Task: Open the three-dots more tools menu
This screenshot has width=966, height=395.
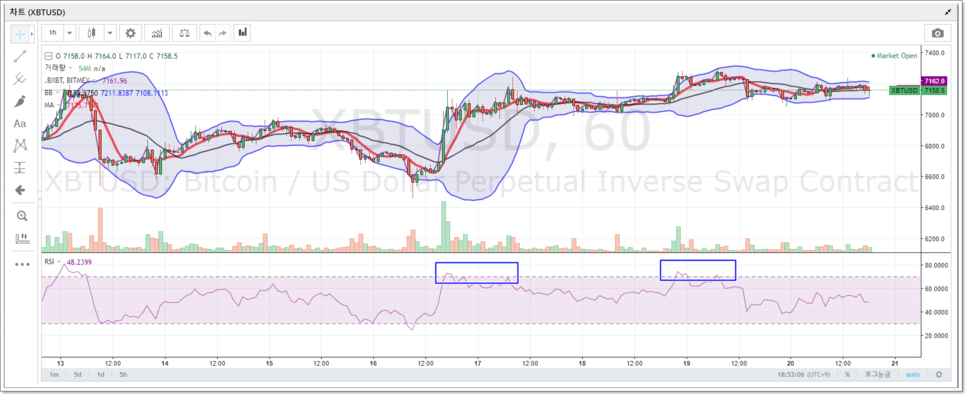Action: coord(22,264)
